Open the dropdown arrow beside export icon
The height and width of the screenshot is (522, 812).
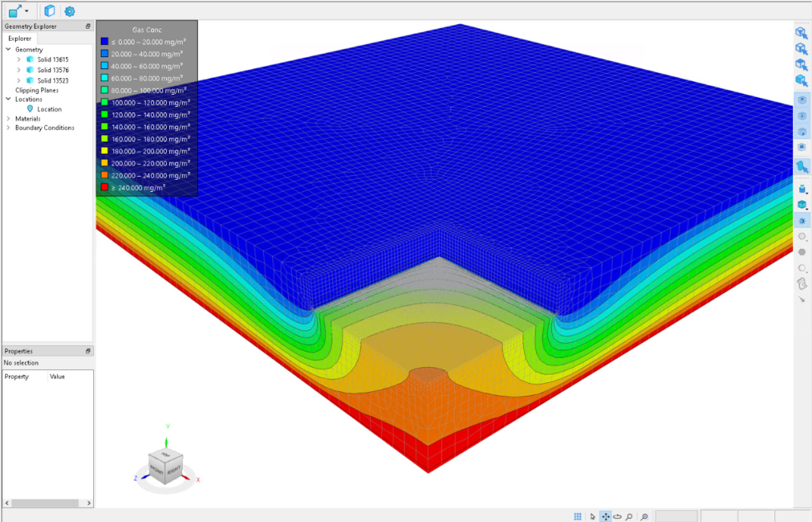27,11
